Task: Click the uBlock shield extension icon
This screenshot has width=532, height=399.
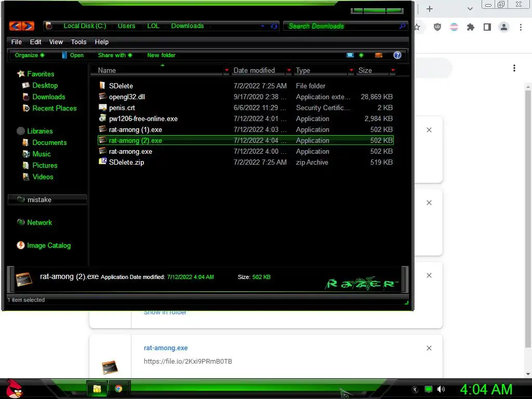Action: pyautogui.click(x=437, y=27)
